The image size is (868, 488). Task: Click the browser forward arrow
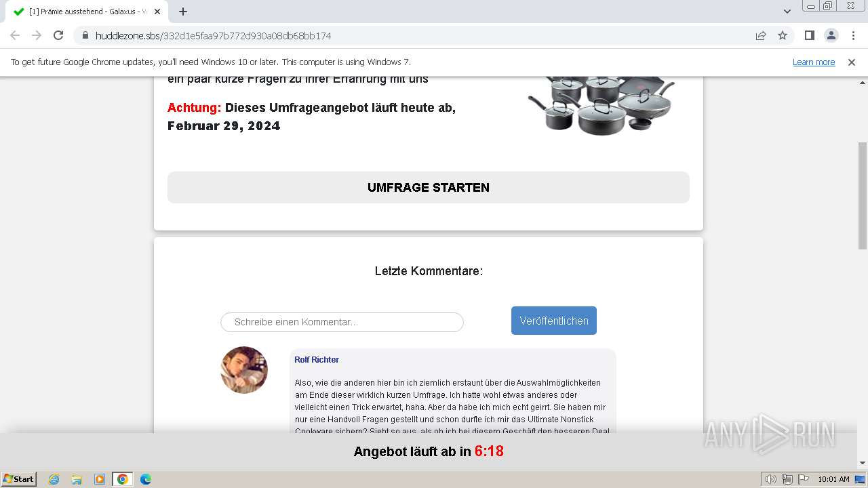pos(37,35)
